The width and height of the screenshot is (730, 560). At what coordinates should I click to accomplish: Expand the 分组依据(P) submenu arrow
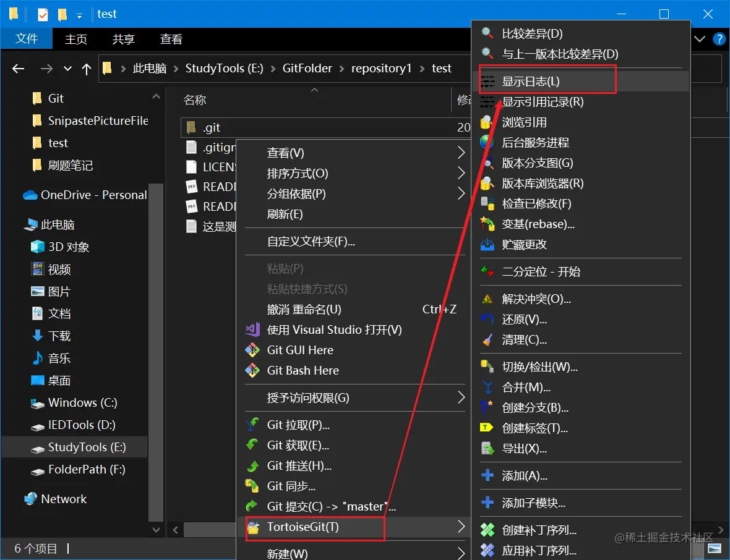pyautogui.click(x=461, y=193)
